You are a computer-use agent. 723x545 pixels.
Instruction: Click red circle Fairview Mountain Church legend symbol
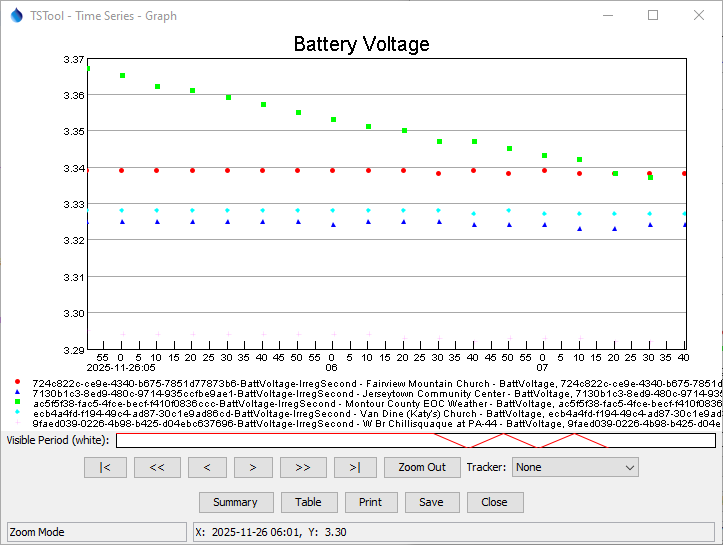[18, 383]
